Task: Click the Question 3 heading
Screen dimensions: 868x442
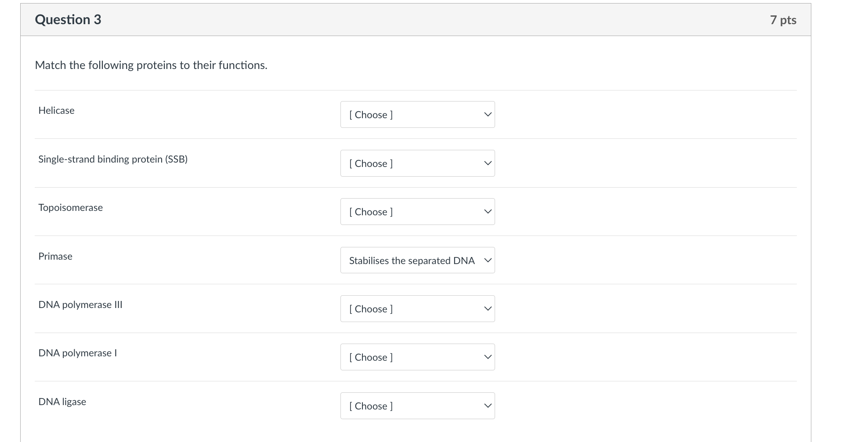Action: tap(68, 20)
